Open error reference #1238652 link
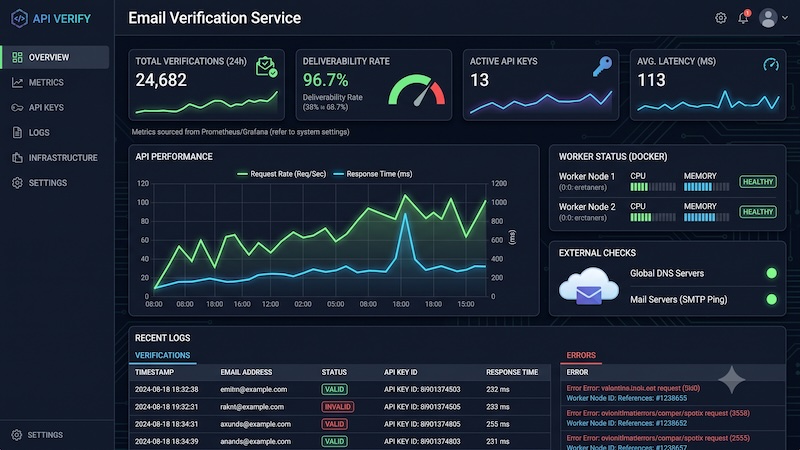800x450 pixels. (627, 423)
